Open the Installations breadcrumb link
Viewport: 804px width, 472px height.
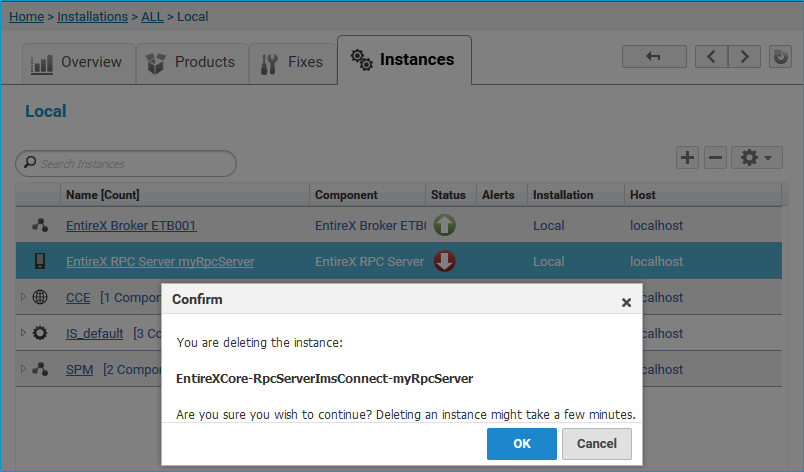(x=92, y=16)
